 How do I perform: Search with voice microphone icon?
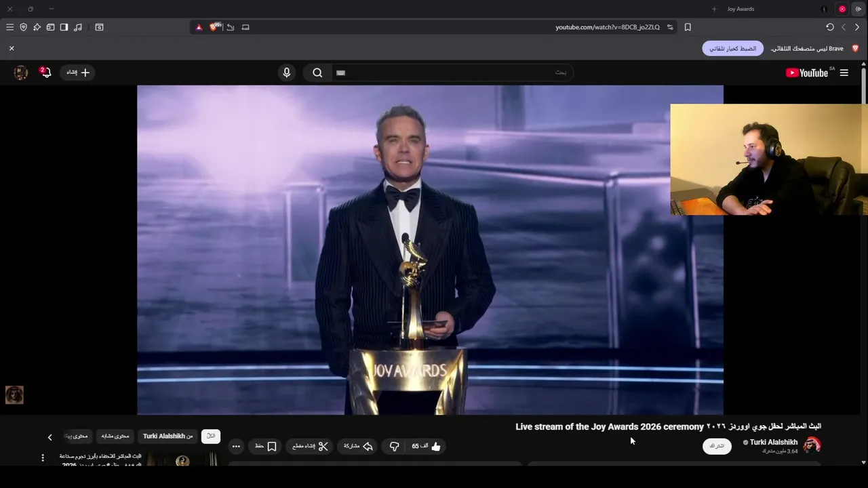287,73
